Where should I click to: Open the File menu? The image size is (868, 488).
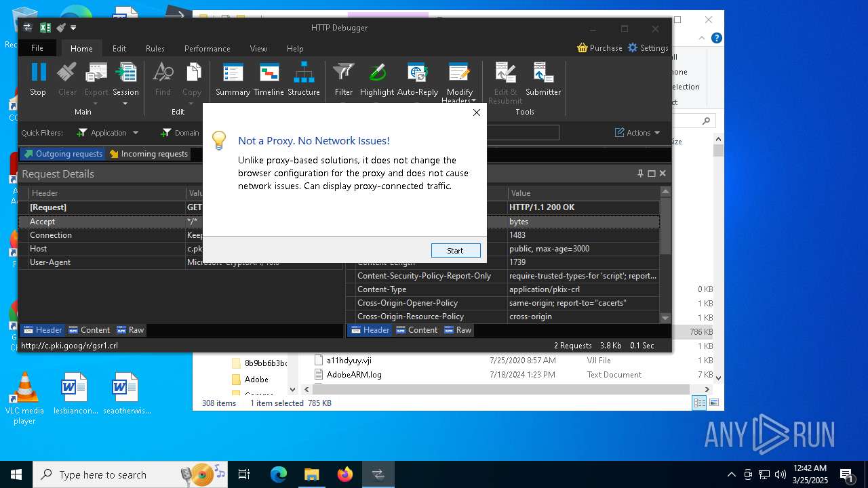[37, 48]
